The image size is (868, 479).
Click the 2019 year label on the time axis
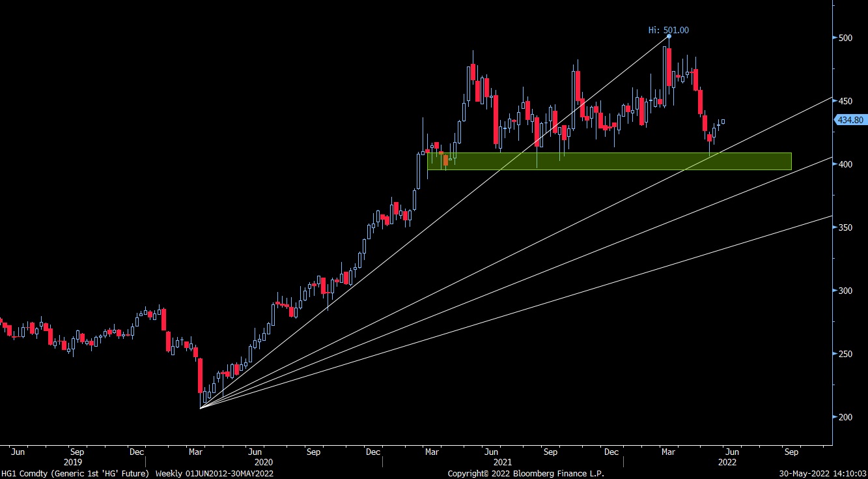pyautogui.click(x=73, y=461)
